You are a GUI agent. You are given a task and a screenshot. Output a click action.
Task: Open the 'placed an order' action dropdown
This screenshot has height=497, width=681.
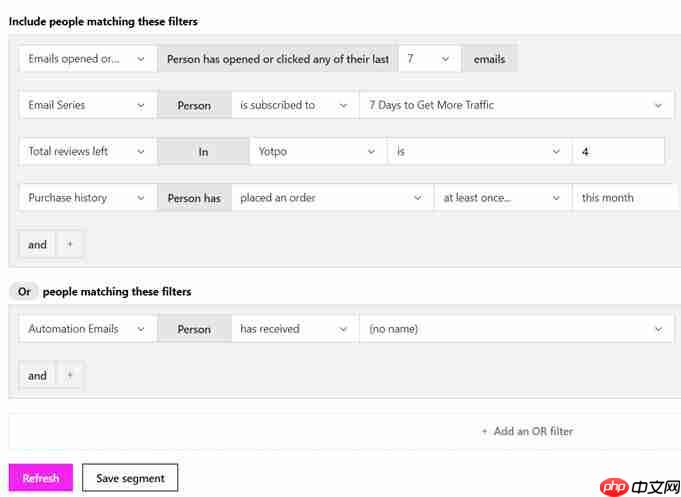point(332,198)
